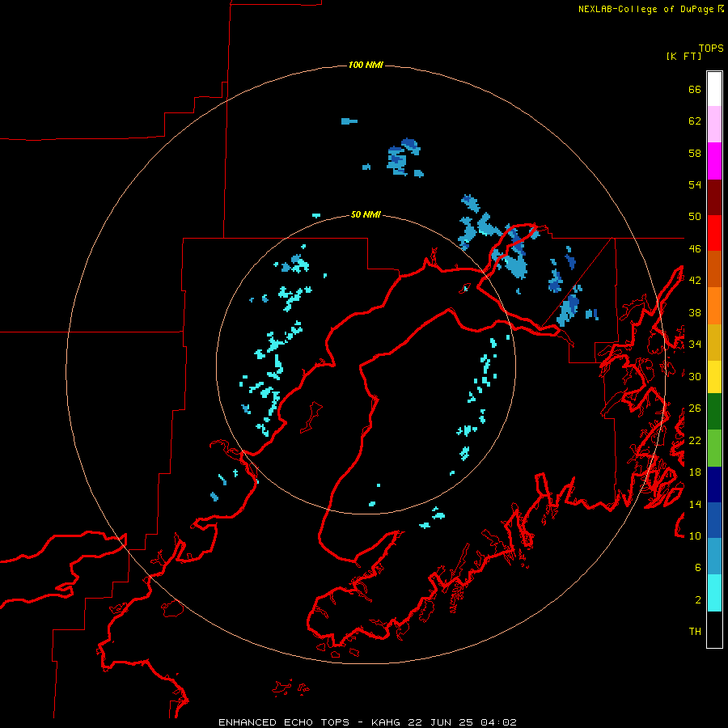Click the ENHANCED ECHO TOPS caption text
This screenshot has width=728, height=728.
point(284,722)
